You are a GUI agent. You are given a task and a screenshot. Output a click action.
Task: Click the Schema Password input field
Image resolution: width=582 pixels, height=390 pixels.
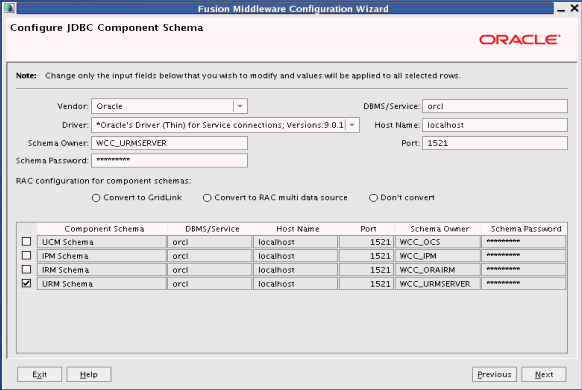(169, 160)
